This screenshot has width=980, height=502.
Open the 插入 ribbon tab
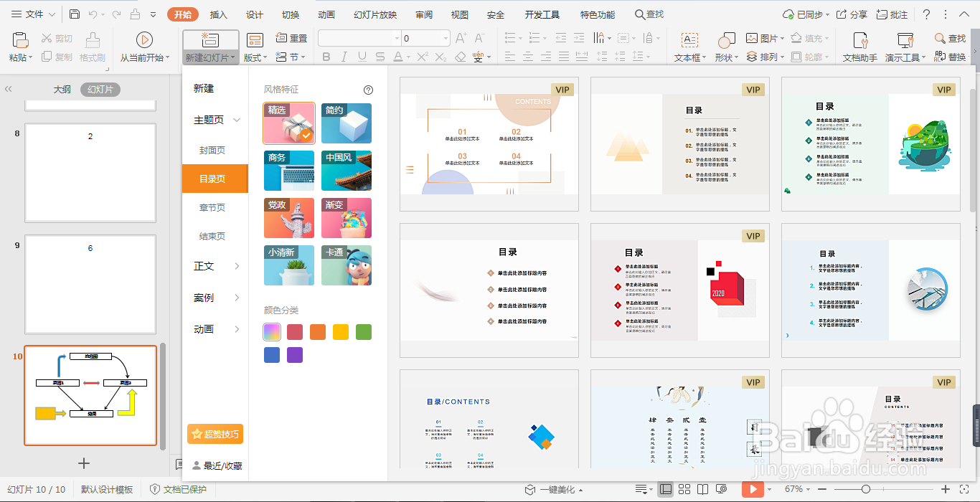click(x=217, y=14)
